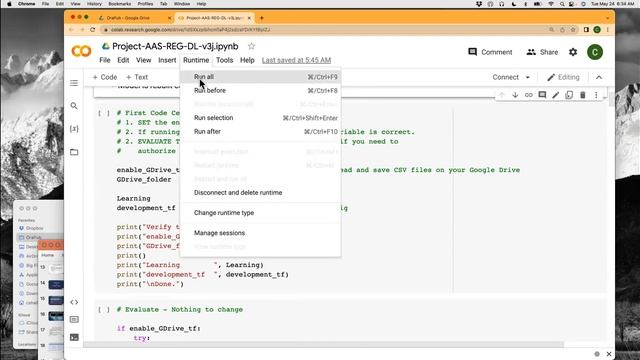Open Chrome Bookmarks in macOS menu bar
The image size is (640, 360).
click(x=120, y=4)
